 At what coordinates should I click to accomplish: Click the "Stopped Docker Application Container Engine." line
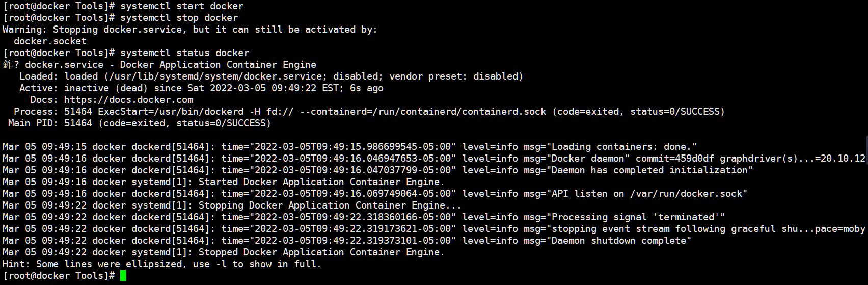(321, 252)
